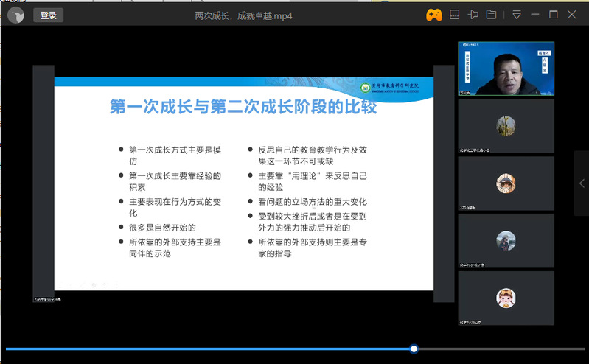Maximize the video player window
This screenshot has width=589, height=364.
coord(554,15)
